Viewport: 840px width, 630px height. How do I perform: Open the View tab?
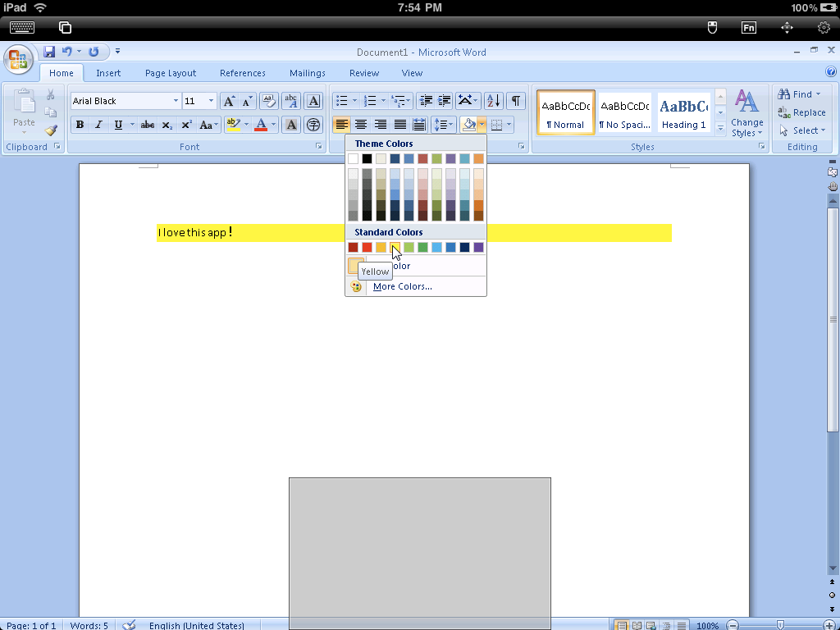pos(412,73)
